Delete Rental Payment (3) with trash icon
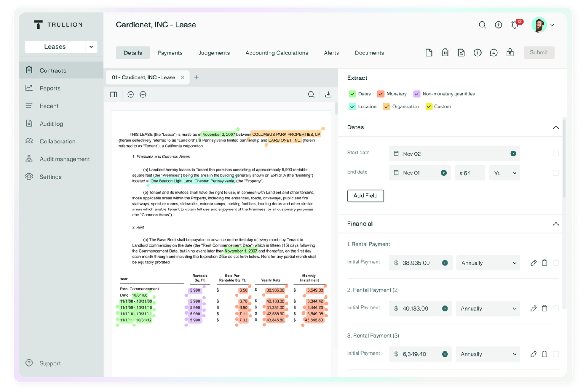This screenshot has width=588, height=392. [545, 354]
